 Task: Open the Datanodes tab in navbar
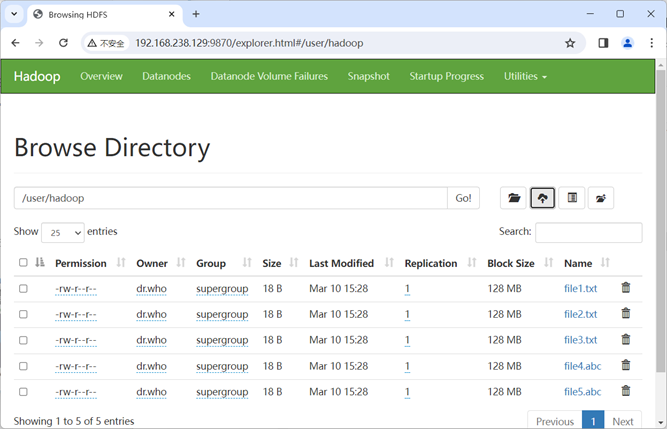coord(166,76)
